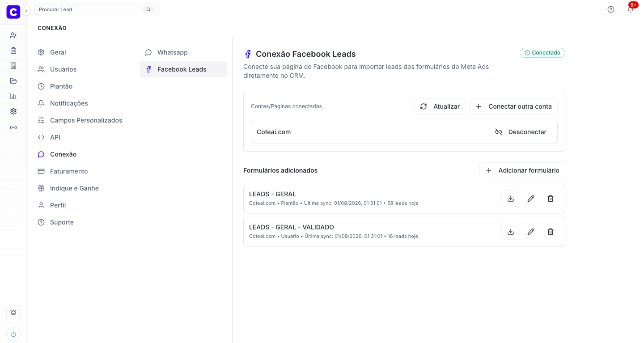The width and height of the screenshot is (644, 343).
Task: Open the Faturamento menu item
Action: point(80,171)
